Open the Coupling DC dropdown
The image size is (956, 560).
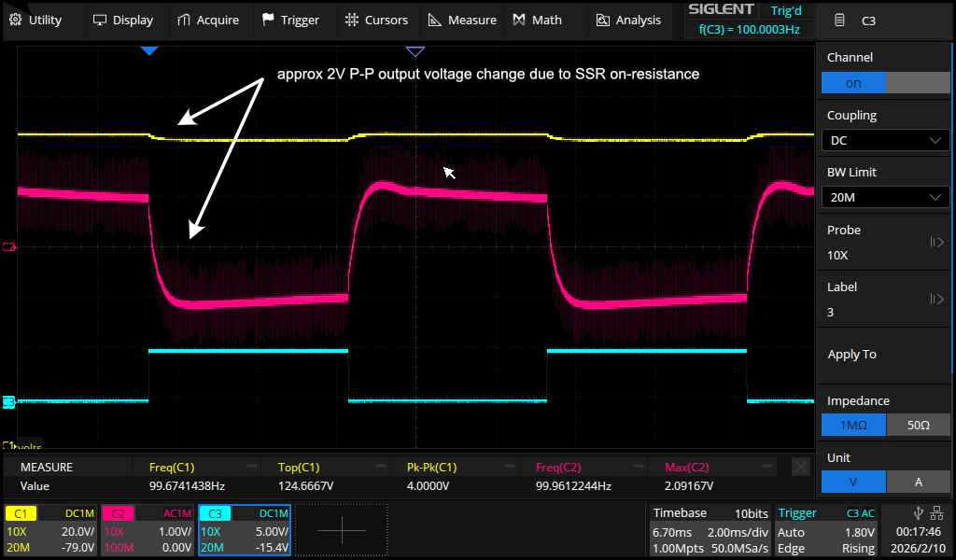point(885,140)
